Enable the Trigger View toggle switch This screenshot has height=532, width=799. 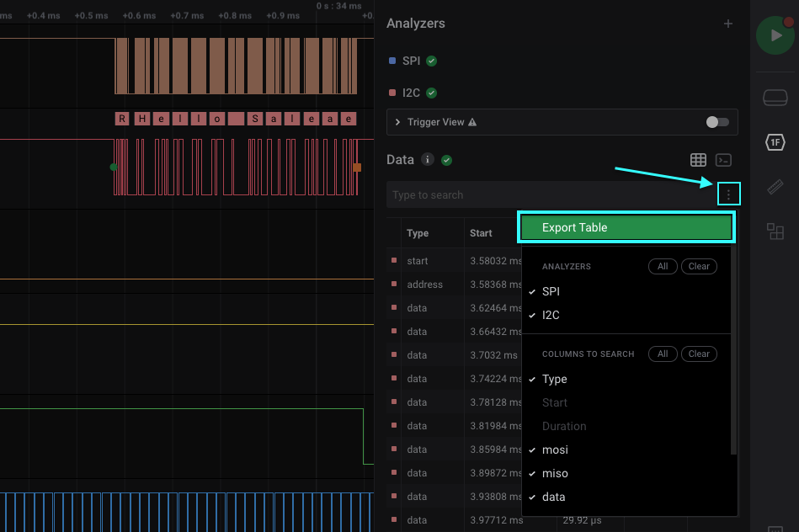point(716,122)
